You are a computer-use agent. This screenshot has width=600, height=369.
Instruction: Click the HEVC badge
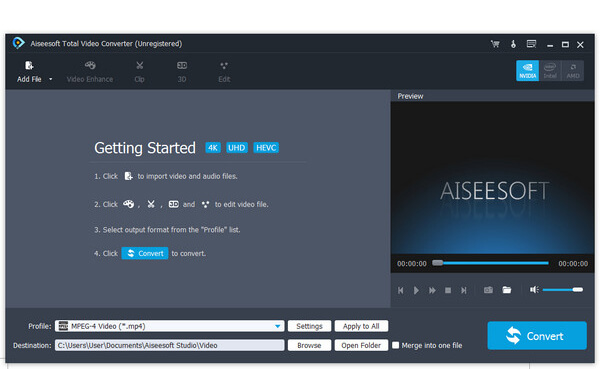[266, 148]
